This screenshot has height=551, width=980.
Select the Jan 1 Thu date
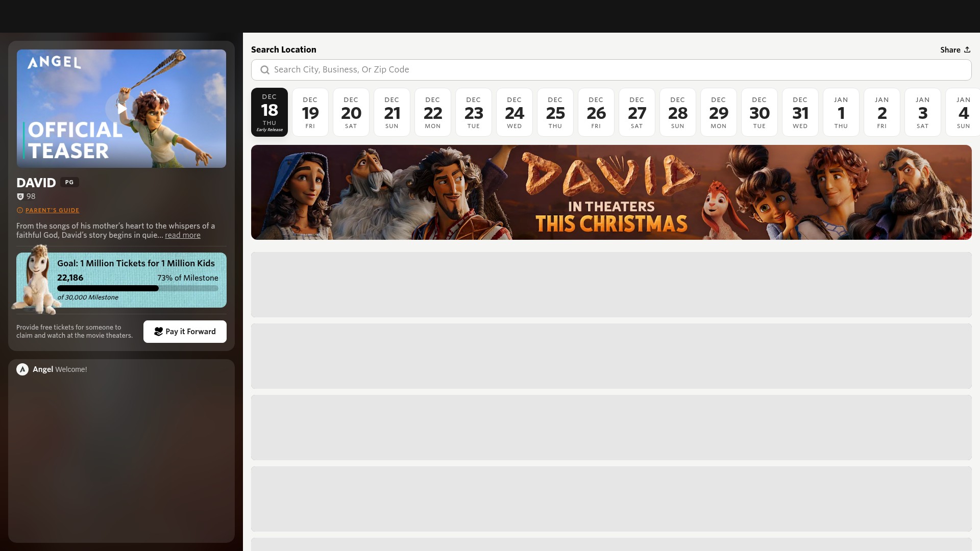[x=841, y=112]
